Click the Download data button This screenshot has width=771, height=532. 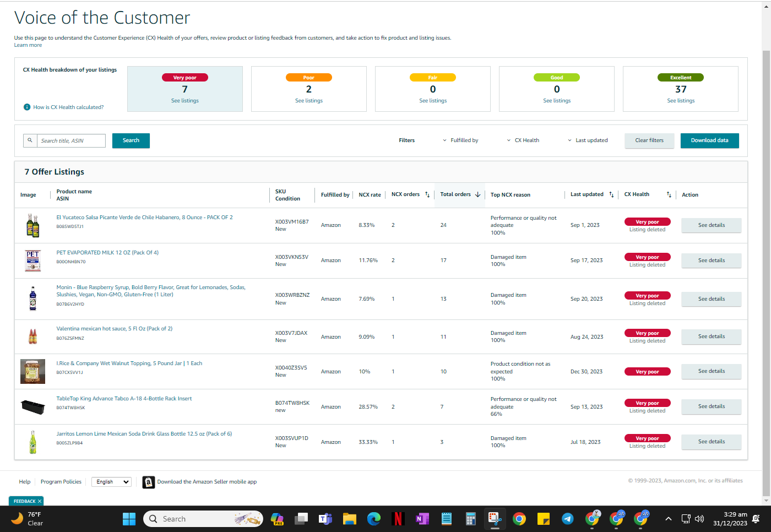pos(710,140)
